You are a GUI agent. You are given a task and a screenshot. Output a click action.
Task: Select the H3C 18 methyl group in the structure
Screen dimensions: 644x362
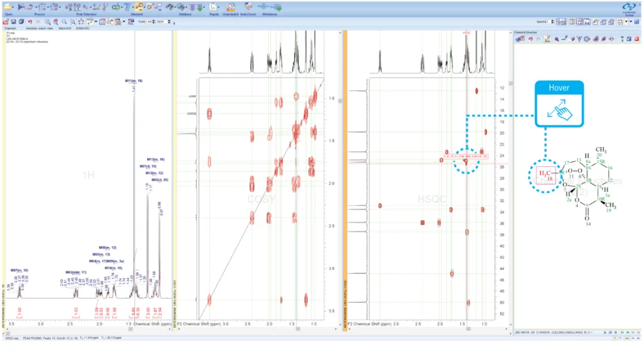click(546, 175)
